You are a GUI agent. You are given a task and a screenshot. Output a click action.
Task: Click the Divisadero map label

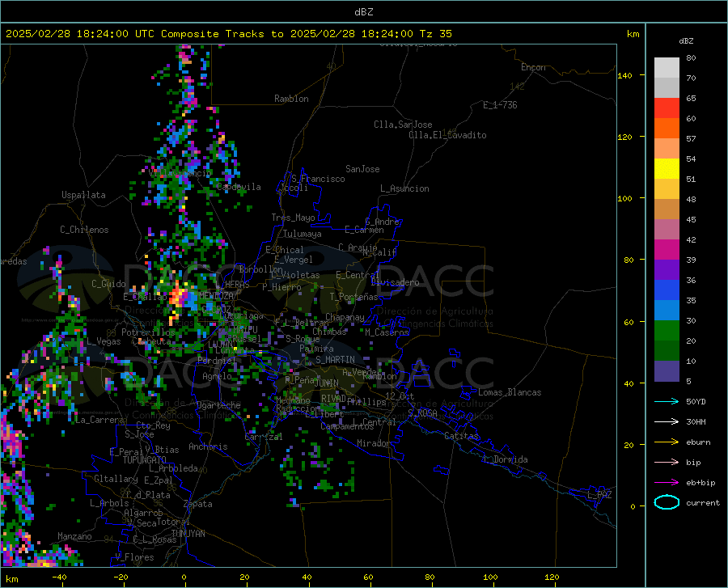(x=395, y=282)
